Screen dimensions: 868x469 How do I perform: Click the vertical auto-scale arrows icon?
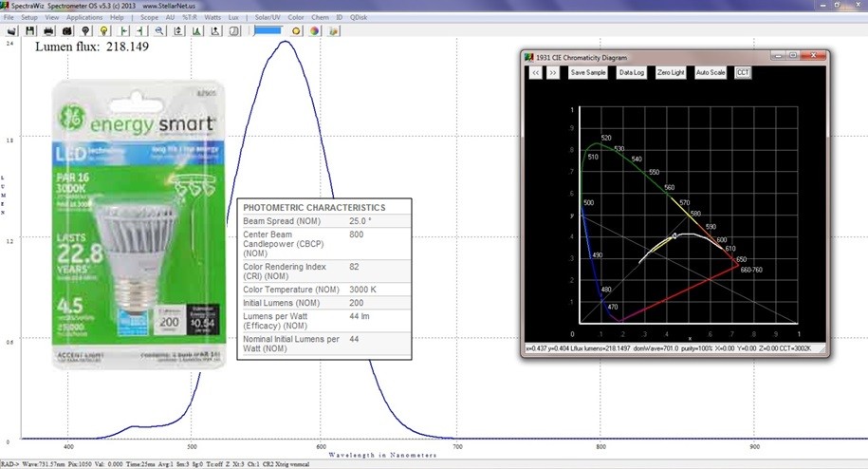[x=178, y=31]
